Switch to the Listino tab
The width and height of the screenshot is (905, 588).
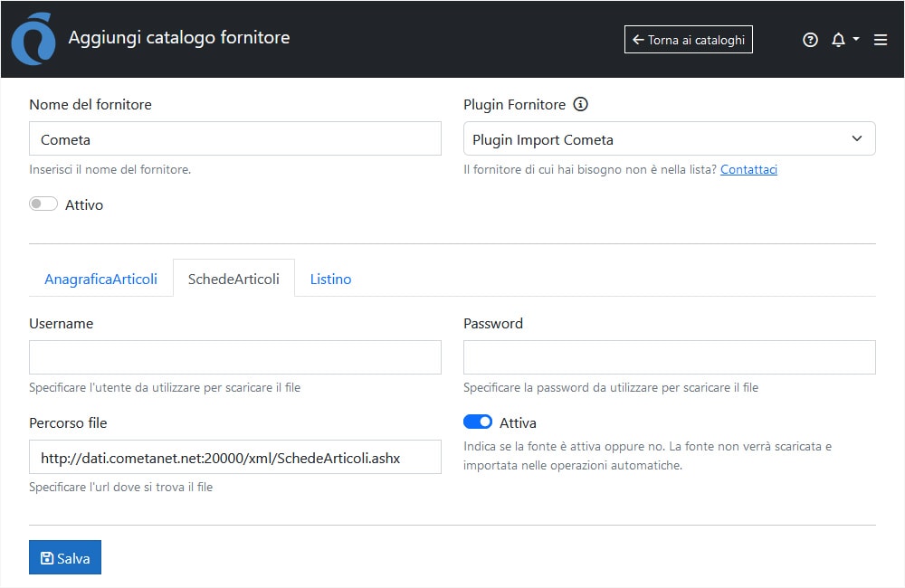[x=330, y=279]
